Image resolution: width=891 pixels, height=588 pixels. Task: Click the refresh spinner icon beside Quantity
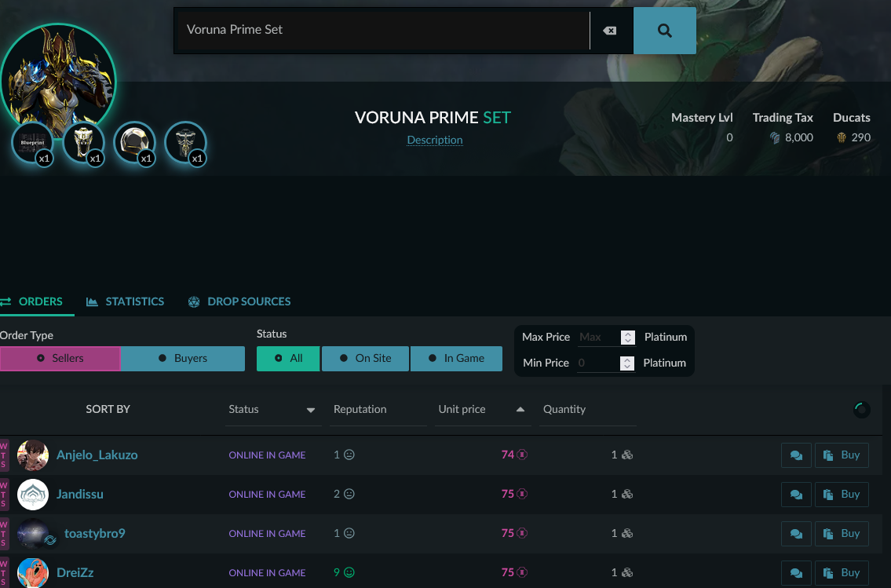point(861,410)
